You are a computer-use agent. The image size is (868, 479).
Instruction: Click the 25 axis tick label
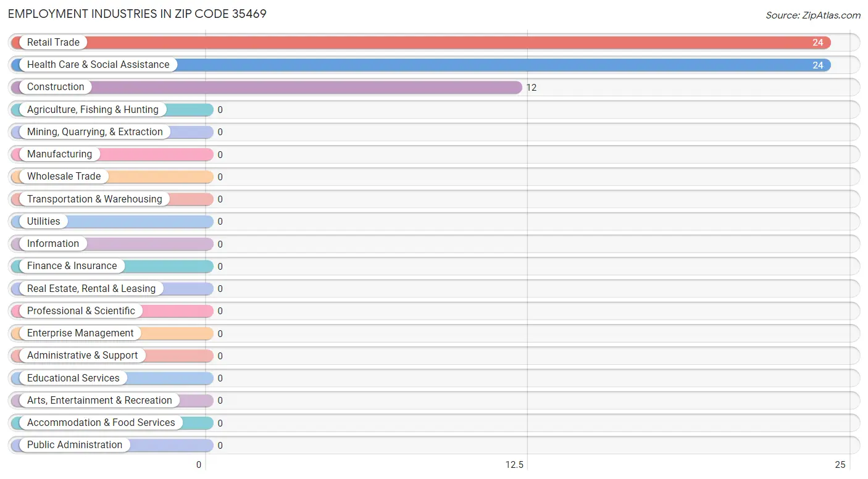840,465
